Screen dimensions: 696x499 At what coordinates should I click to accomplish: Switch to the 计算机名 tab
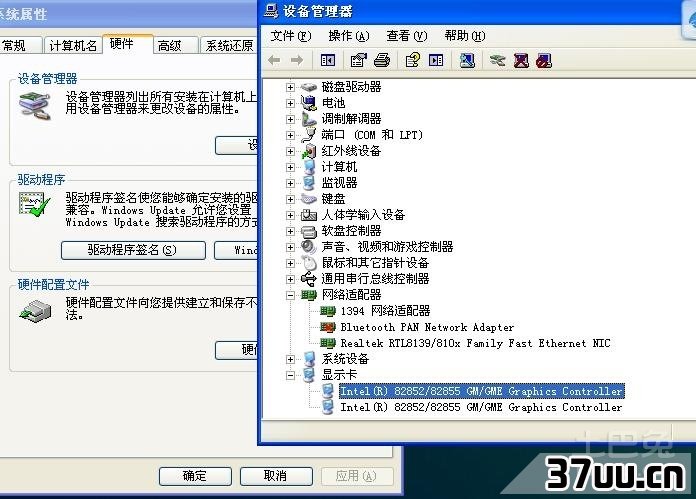pyautogui.click(x=73, y=45)
